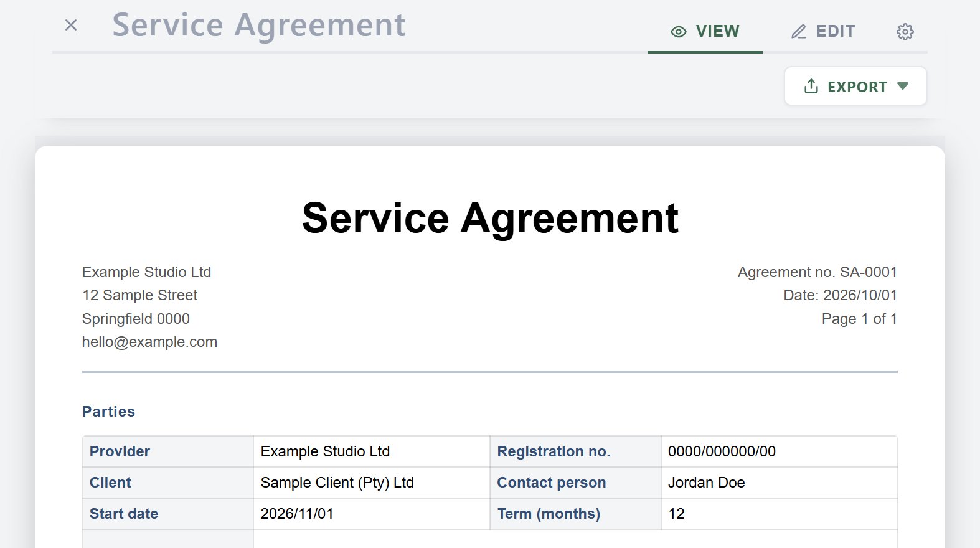Switch to the Edit tab
The height and width of the screenshot is (548, 980).
tap(823, 32)
